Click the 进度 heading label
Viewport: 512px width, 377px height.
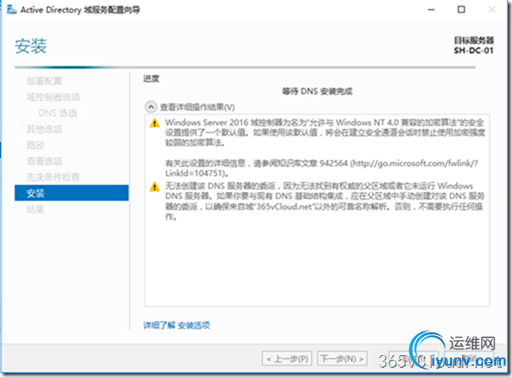[151, 79]
